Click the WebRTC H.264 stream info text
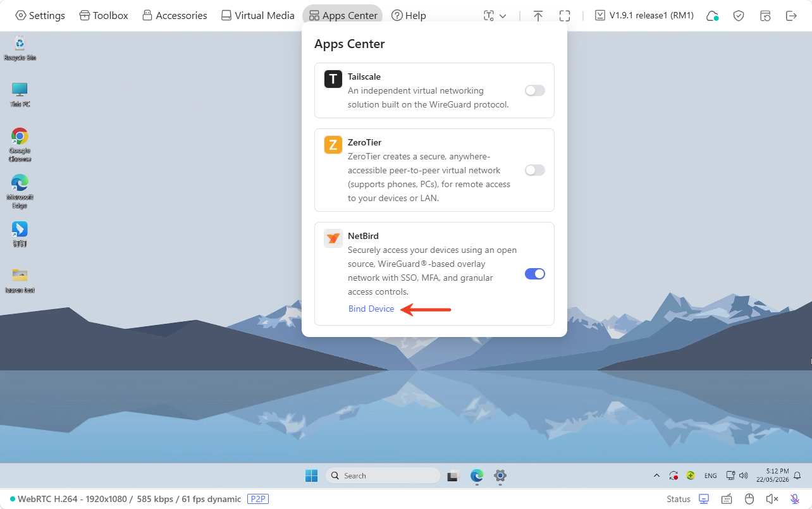 click(x=129, y=499)
